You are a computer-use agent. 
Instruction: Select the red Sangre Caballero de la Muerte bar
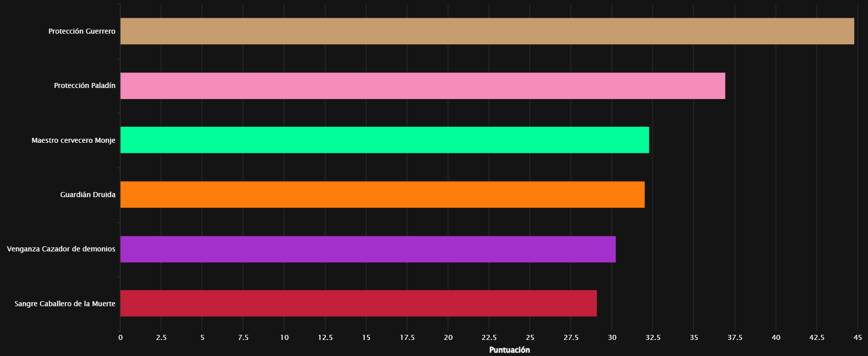point(358,303)
